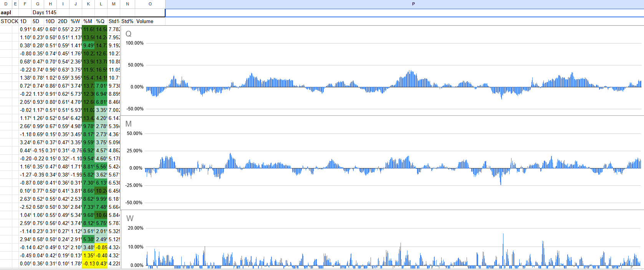Select column P header
Image resolution: width=644 pixels, height=270 pixels.
413,4
